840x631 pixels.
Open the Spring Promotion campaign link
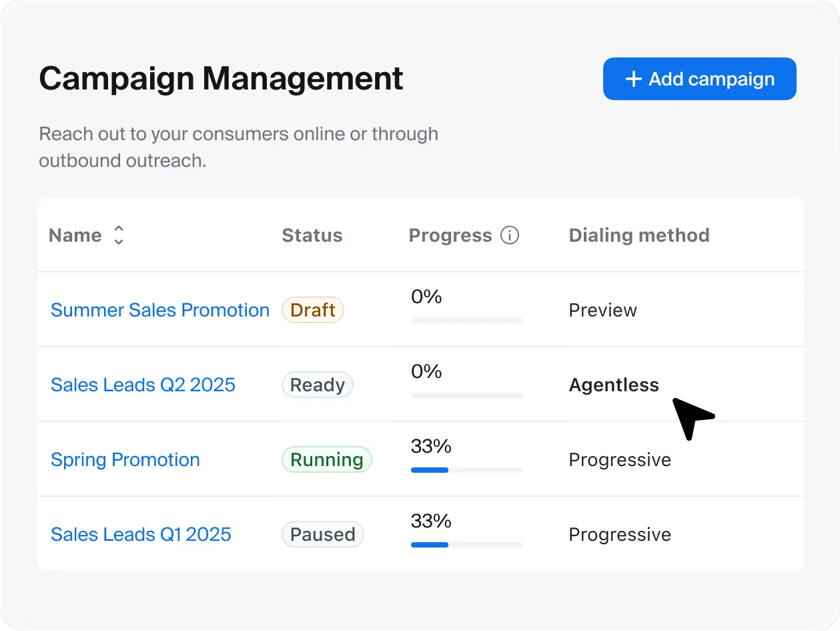click(x=125, y=459)
